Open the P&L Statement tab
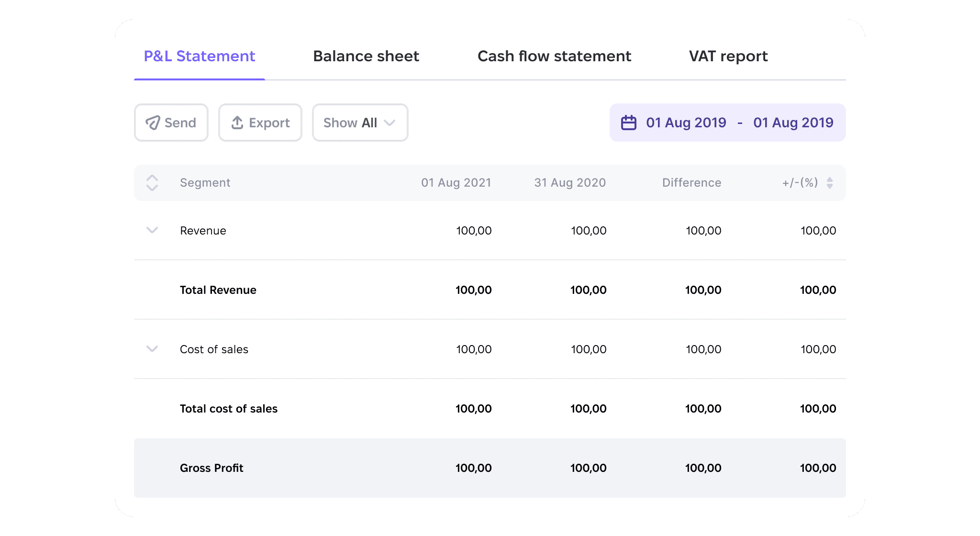 click(x=200, y=56)
